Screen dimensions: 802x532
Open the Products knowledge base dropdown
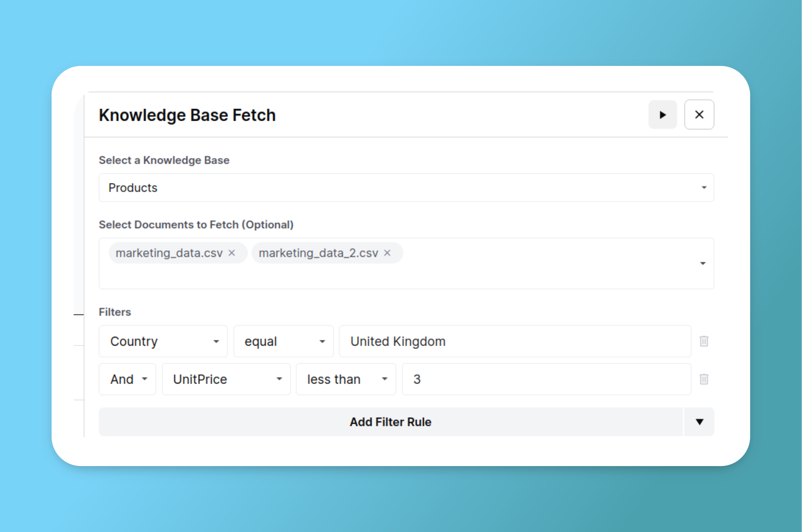click(x=406, y=188)
